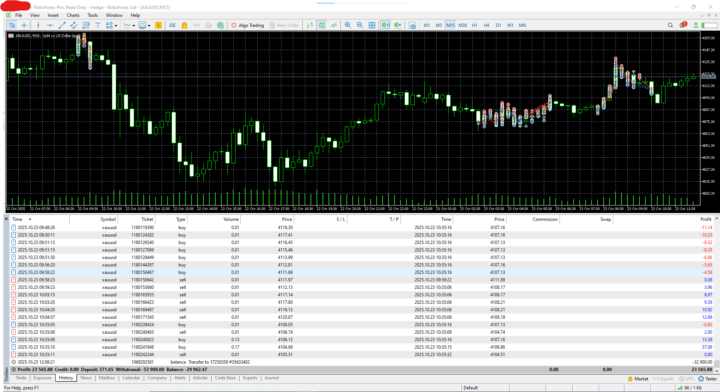
Task: Select the balance Transfer row in history
Action: (362, 362)
